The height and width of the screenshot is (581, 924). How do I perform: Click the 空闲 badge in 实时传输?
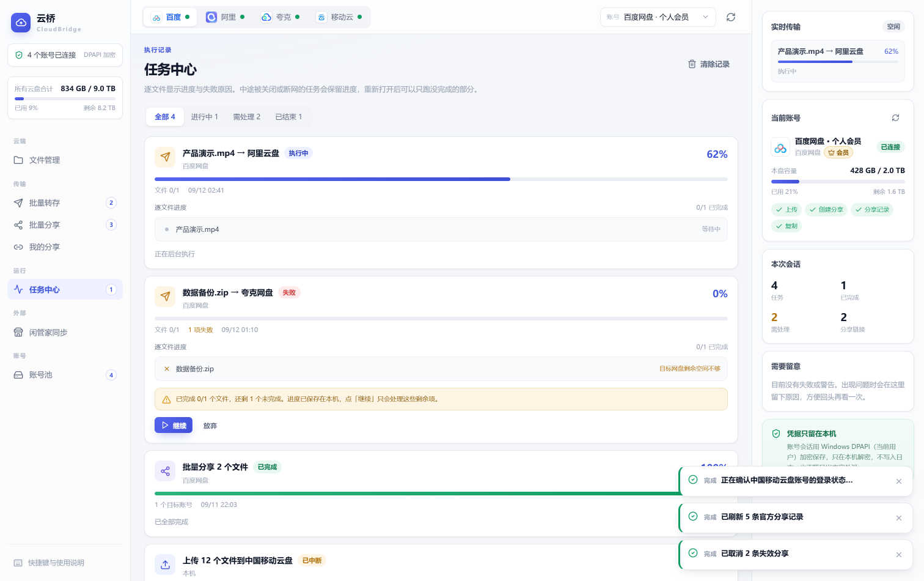tap(893, 27)
